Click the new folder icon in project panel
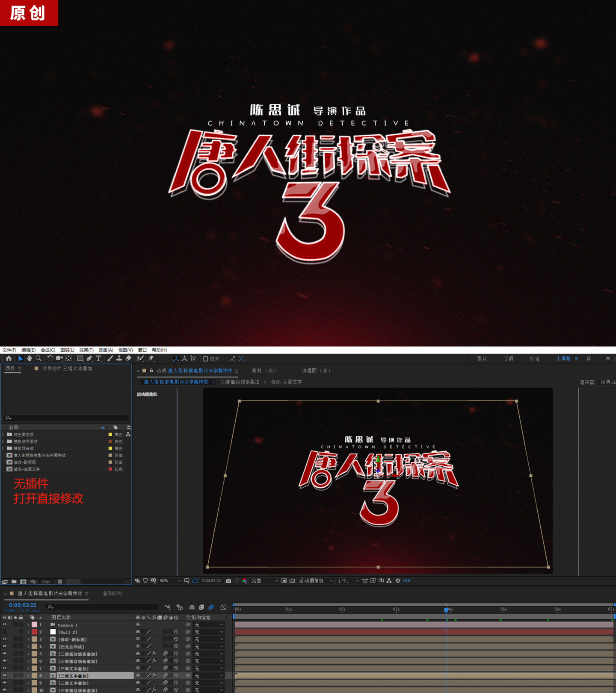The image size is (616, 693). coord(14,581)
